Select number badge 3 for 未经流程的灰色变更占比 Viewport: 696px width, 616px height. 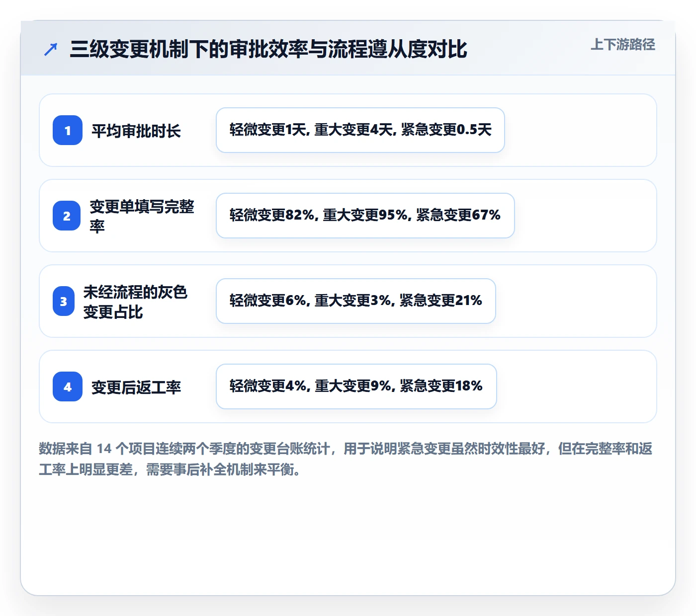(x=64, y=301)
